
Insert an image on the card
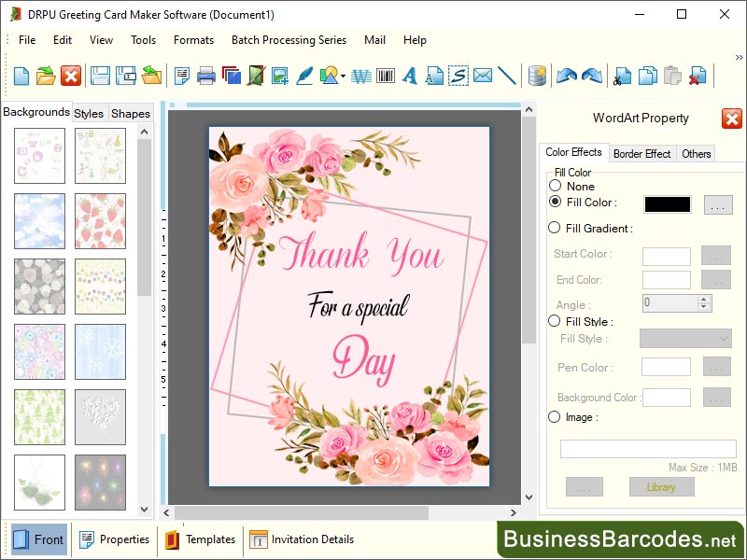coord(277,77)
